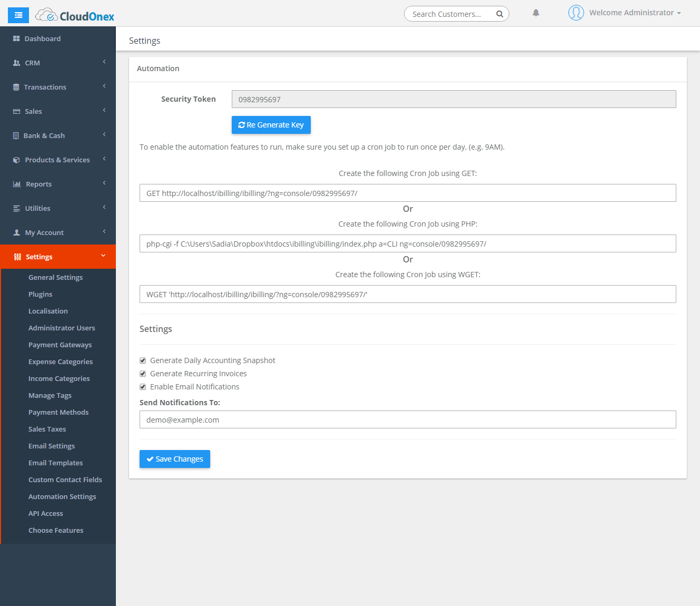Click the CloudOnex logo
Viewport: 700px width, 606px height.
[75, 16]
